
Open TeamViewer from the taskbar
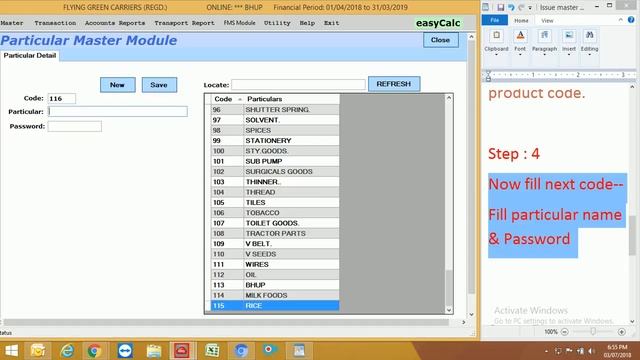click(x=125, y=350)
